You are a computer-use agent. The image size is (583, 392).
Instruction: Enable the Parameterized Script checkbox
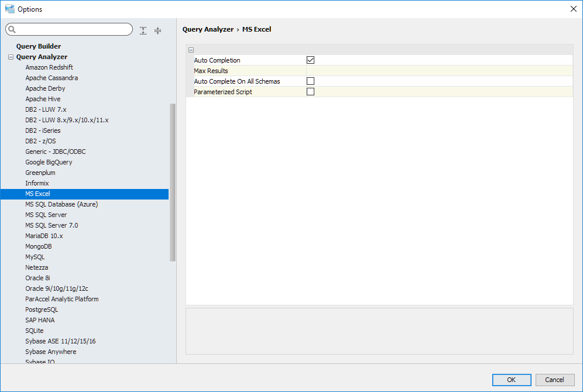[x=310, y=92]
